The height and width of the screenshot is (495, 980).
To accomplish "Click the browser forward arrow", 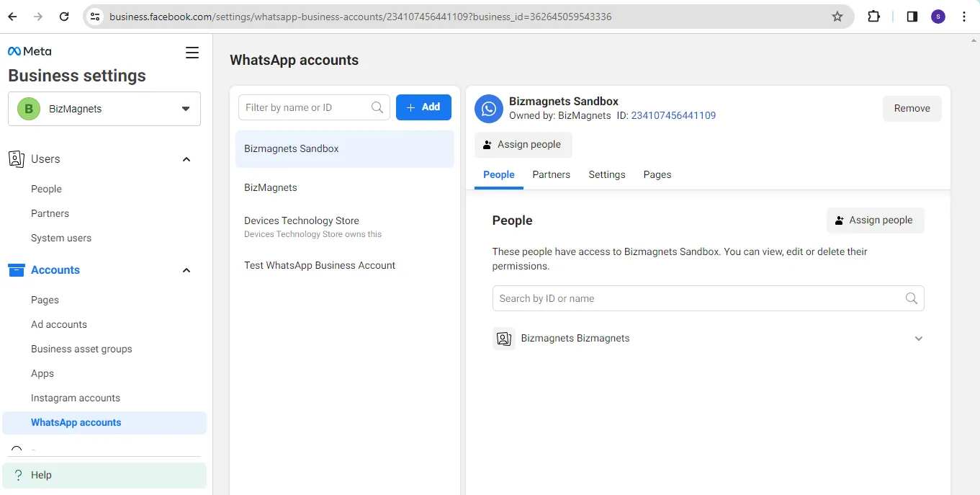I will pyautogui.click(x=38, y=17).
